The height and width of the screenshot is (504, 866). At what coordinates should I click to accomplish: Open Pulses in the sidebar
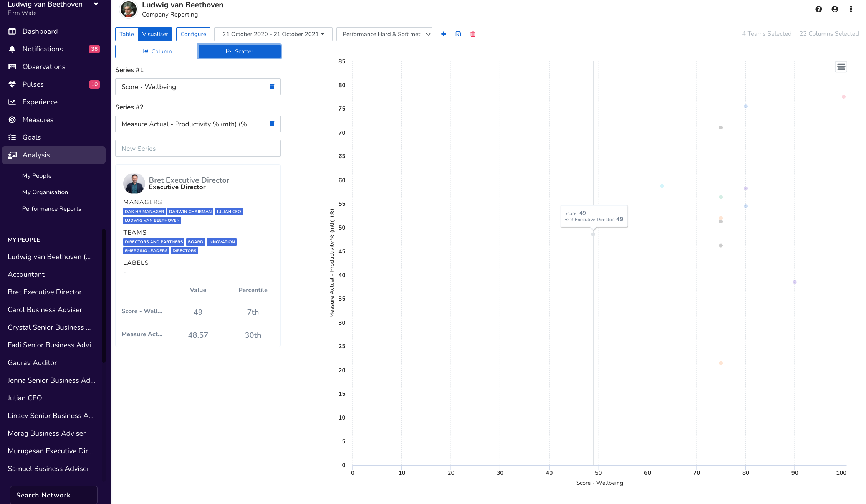pyautogui.click(x=33, y=84)
